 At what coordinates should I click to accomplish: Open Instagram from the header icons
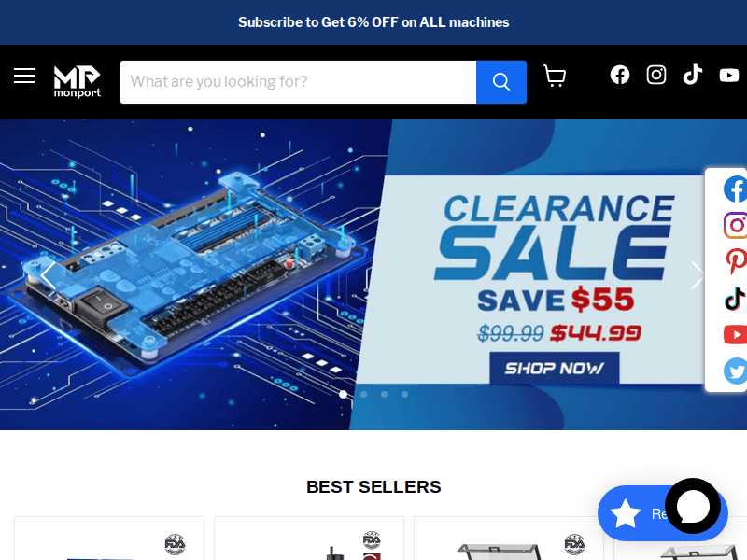(x=656, y=76)
